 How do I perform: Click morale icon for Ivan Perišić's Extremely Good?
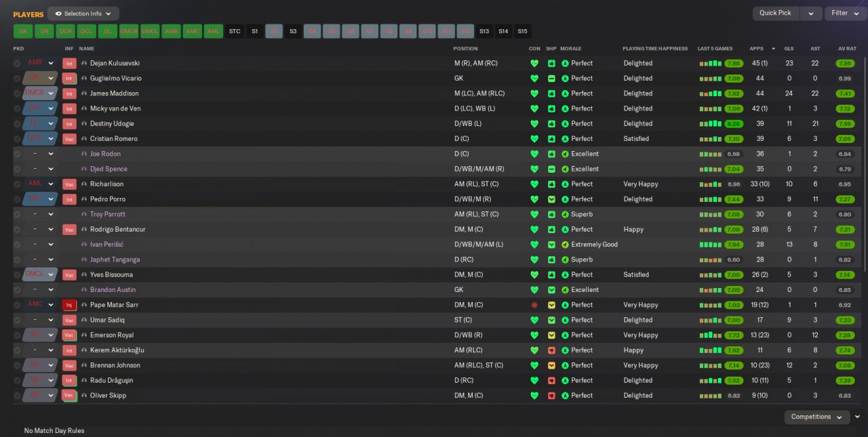(x=565, y=245)
